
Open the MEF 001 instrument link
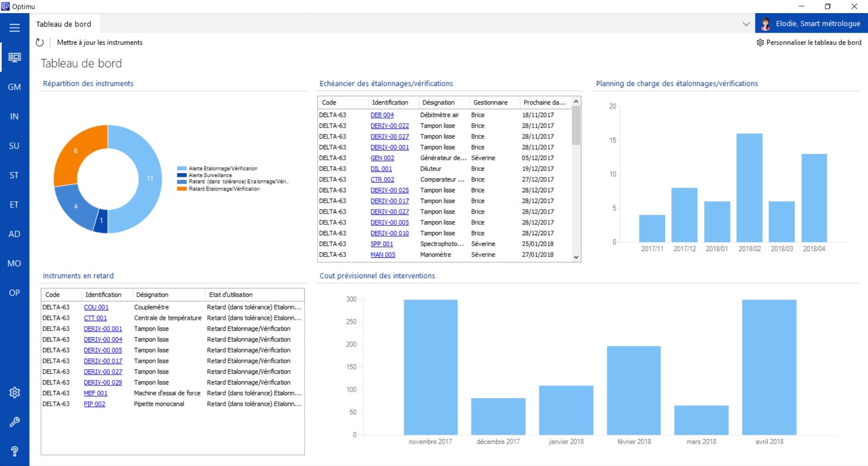[95, 393]
